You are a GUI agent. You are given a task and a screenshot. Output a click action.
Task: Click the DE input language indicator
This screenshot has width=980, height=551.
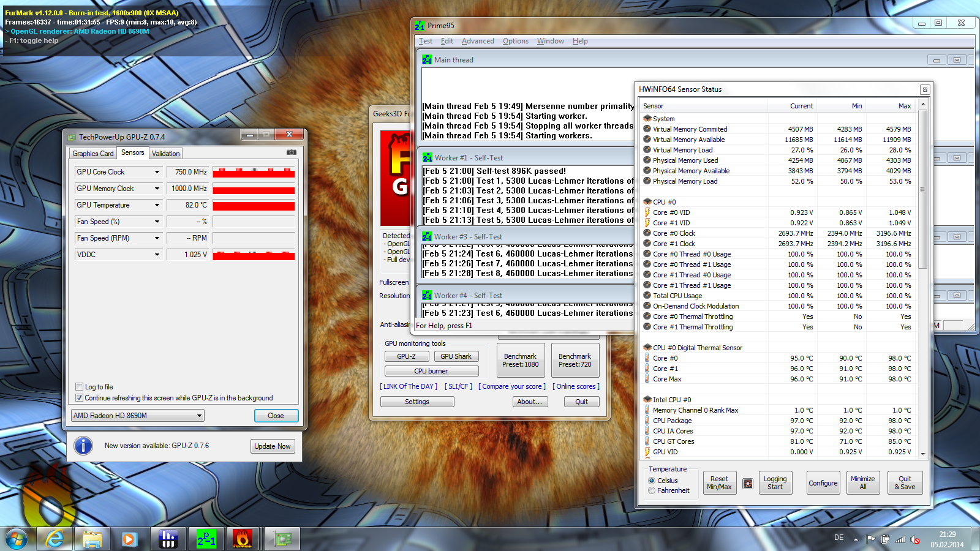[x=839, y=538]
